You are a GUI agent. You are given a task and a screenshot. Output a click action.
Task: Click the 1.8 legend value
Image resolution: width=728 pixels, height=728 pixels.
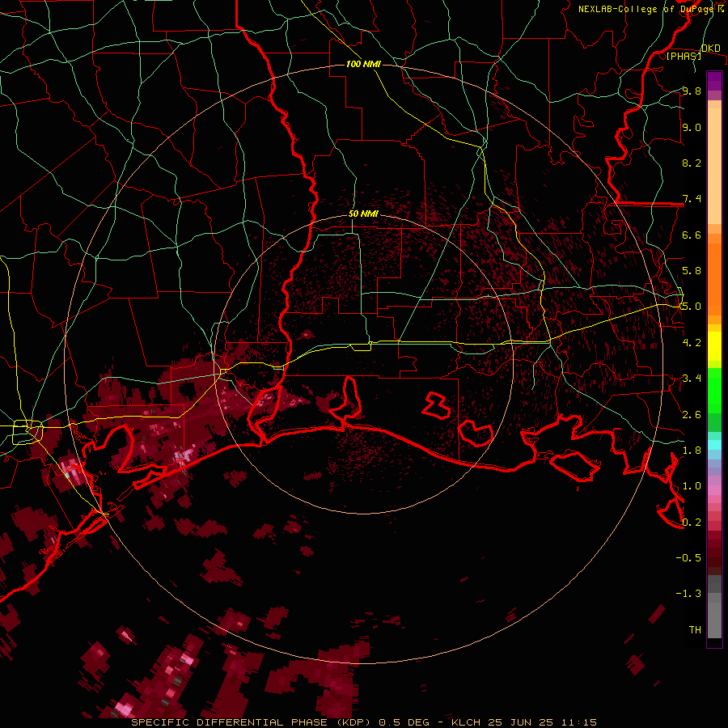click(692, 451)
